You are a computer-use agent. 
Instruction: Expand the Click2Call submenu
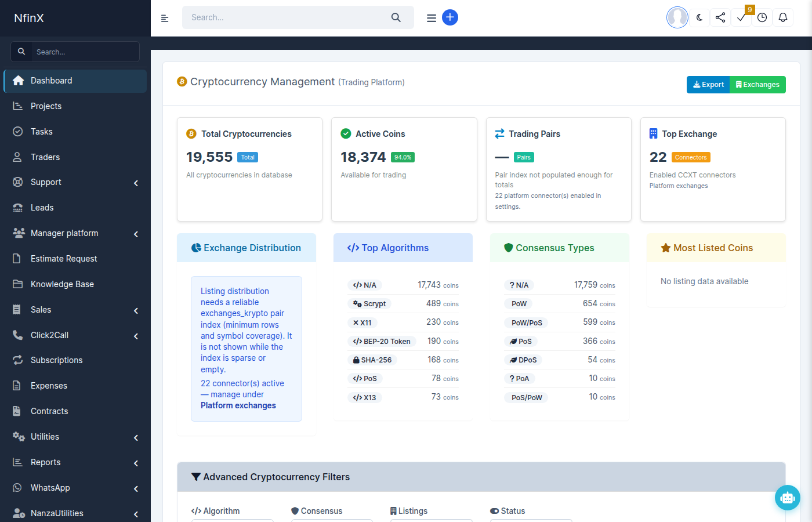[x=75, y=335]
